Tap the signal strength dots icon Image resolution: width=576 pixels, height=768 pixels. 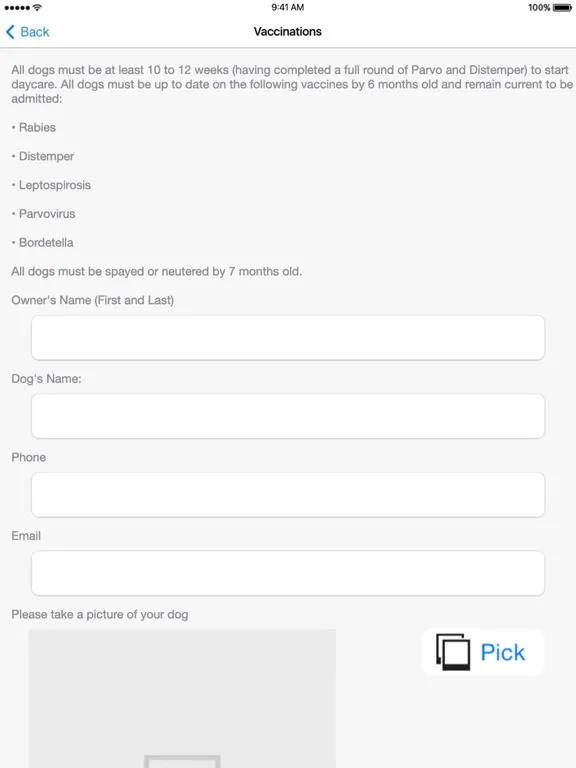click(x=17, y=7)
